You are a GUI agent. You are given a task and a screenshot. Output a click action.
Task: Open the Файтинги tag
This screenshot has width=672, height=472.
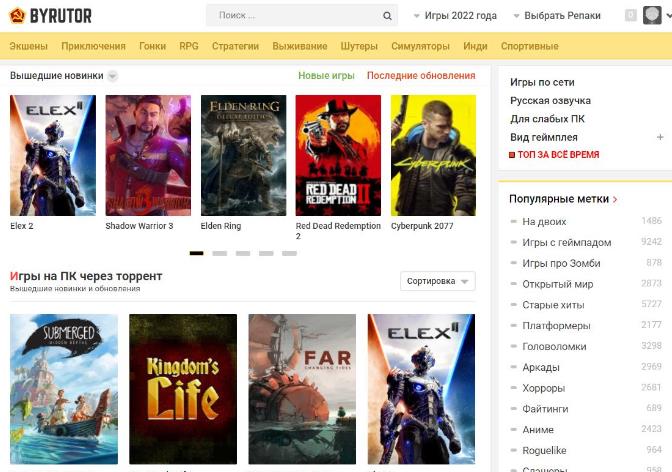click(545, 409)
